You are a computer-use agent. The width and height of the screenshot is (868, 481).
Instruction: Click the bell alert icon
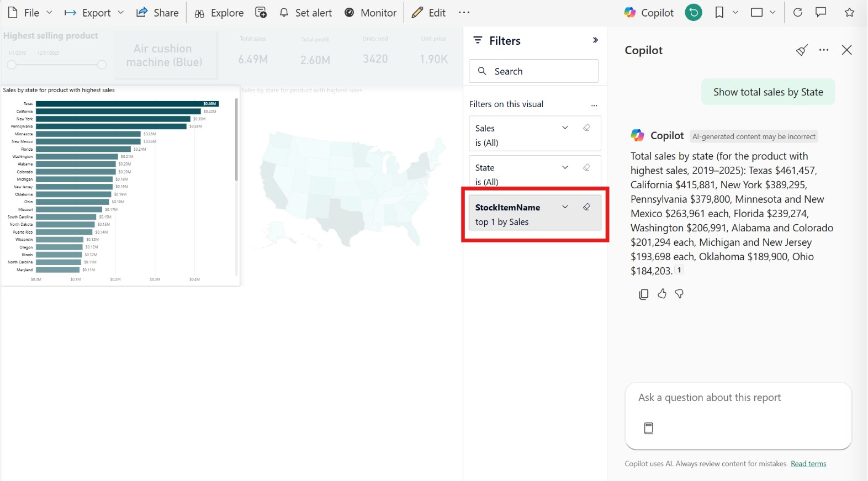pyautogui.click(x=284, y=13)
